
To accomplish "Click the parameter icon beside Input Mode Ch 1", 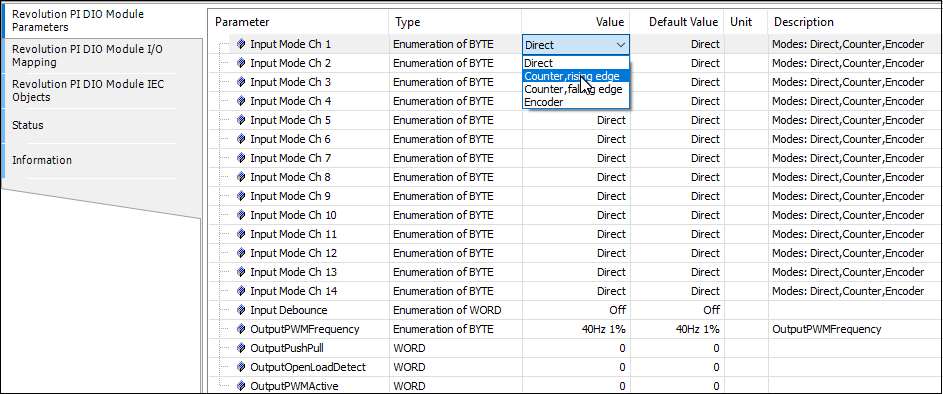I will [241, 44].
